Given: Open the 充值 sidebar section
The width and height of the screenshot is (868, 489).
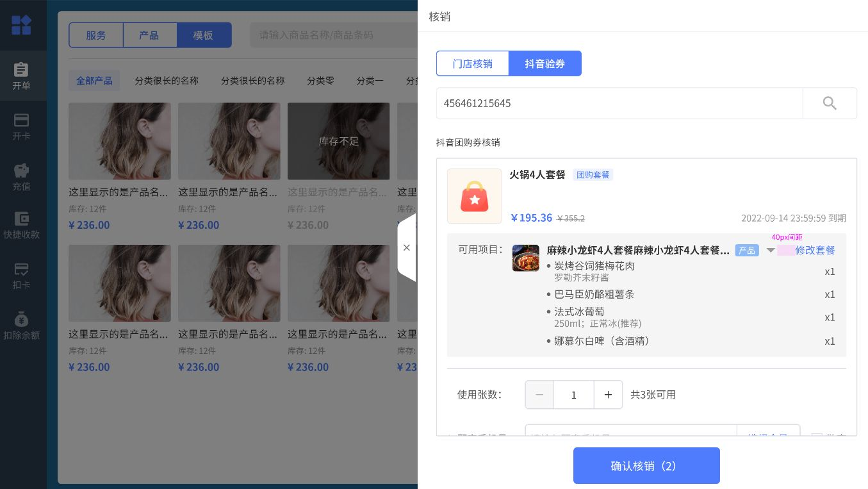Looking at the screenshot, I should click(x=21, y=176).
